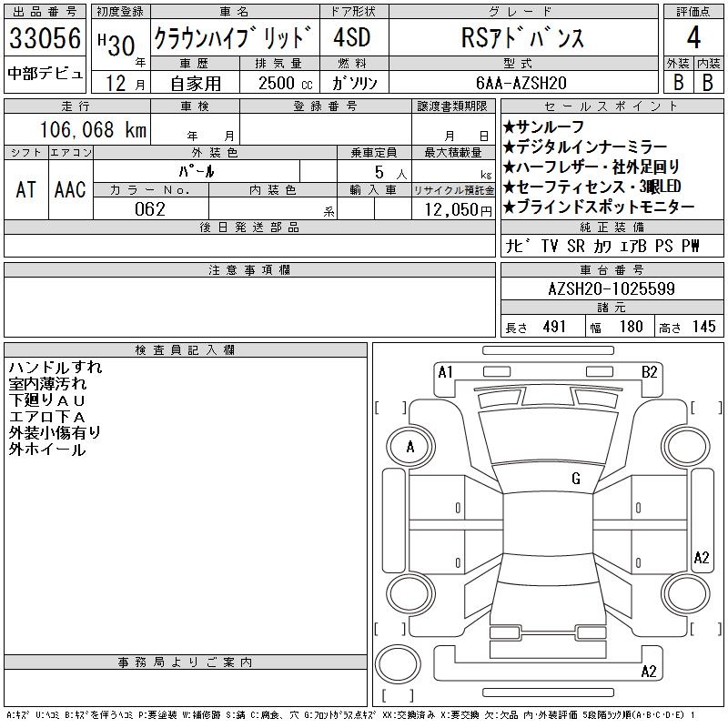Select the width value 180
This screenshot has width=728, height=728.
631,327
